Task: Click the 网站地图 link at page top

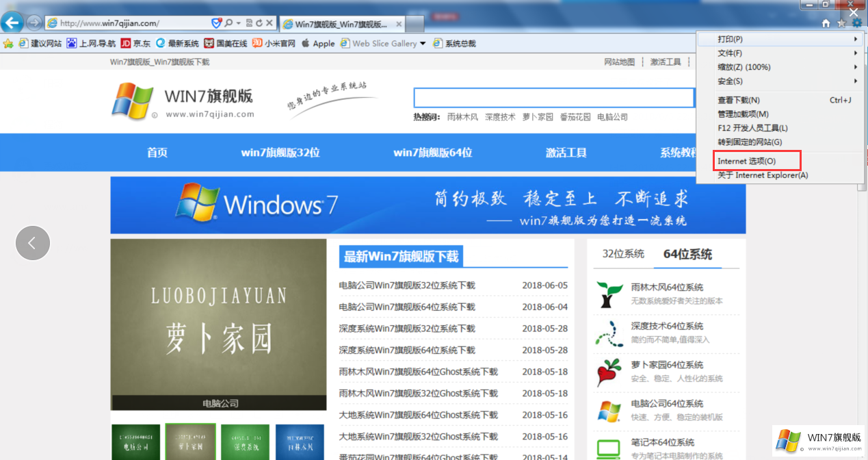Action: 619,62
